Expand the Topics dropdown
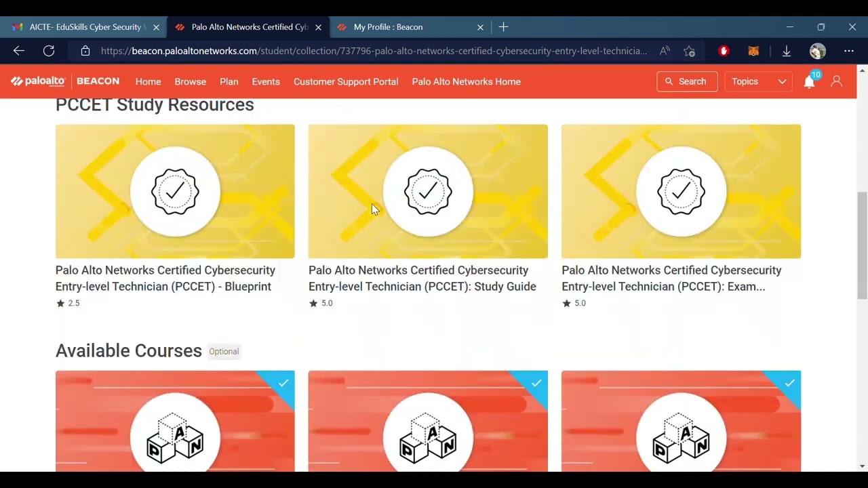The width and height of the screenshot is (868, 488). [758, 81]
